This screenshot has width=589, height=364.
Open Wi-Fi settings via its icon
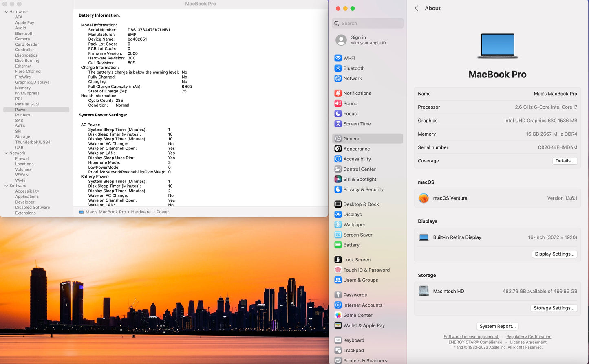(x=338, y=58)
